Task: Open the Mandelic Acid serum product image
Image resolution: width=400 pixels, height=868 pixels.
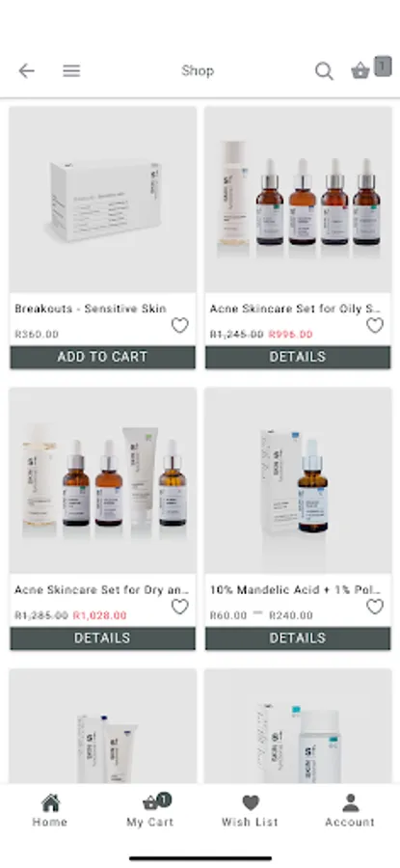Action: 298,480
